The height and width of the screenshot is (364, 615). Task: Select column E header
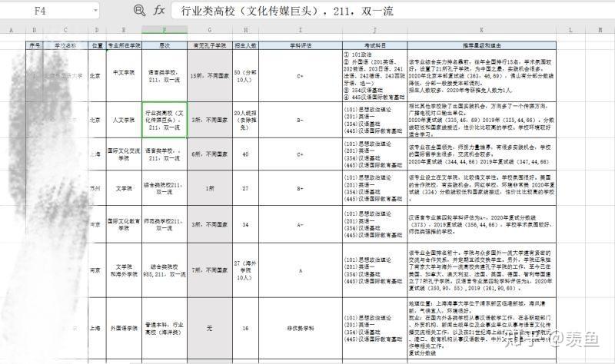point(124,30)
